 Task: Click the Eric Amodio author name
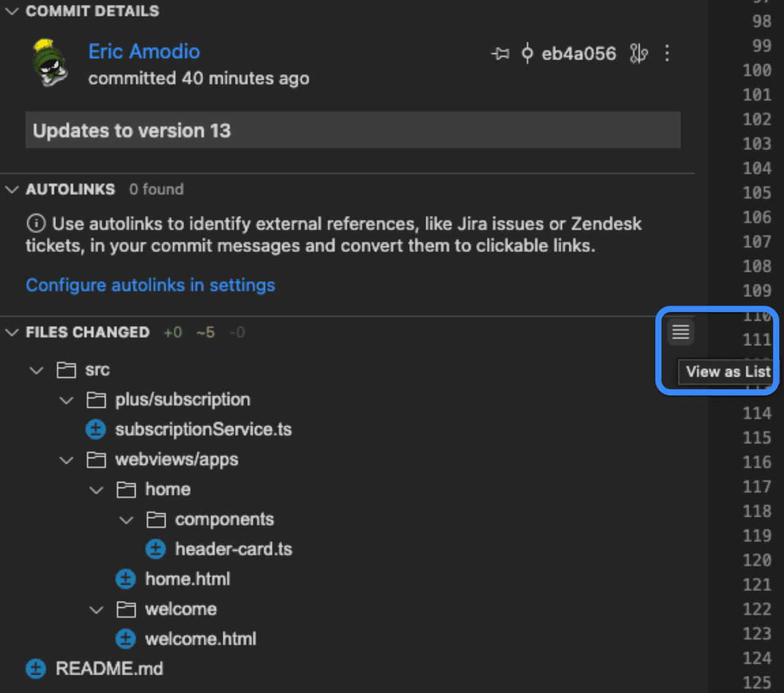point(144,52)
